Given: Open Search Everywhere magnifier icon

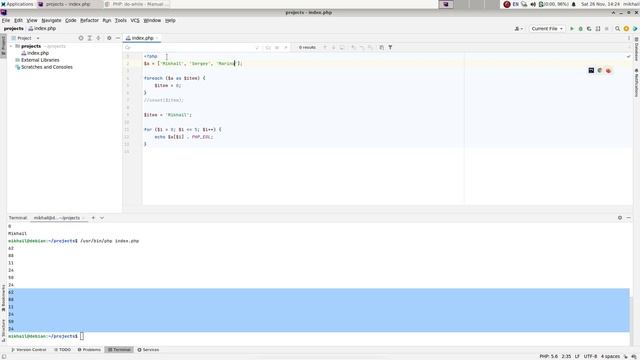Looking at the screenshot, I should click(618, 29).
